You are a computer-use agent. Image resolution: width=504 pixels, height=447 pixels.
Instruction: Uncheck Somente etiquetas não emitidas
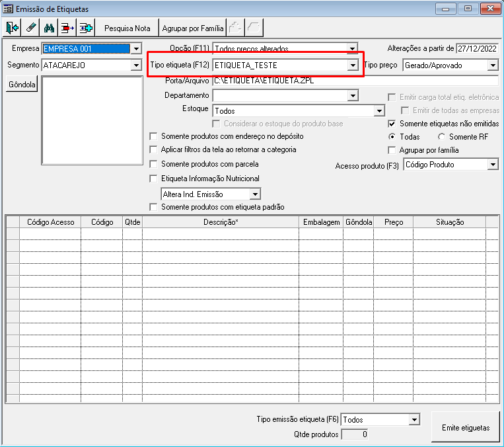click(x=392, y=124)
